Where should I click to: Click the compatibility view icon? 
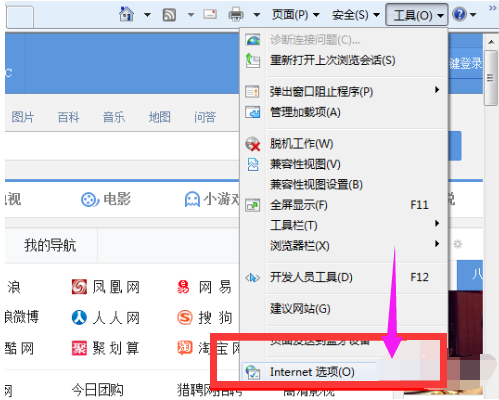click(x=253, y=164)
